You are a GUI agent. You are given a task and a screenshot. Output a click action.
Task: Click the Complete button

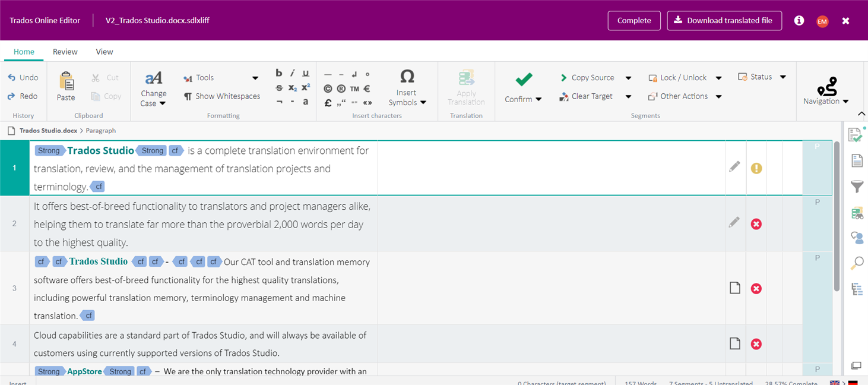point(634,20)
